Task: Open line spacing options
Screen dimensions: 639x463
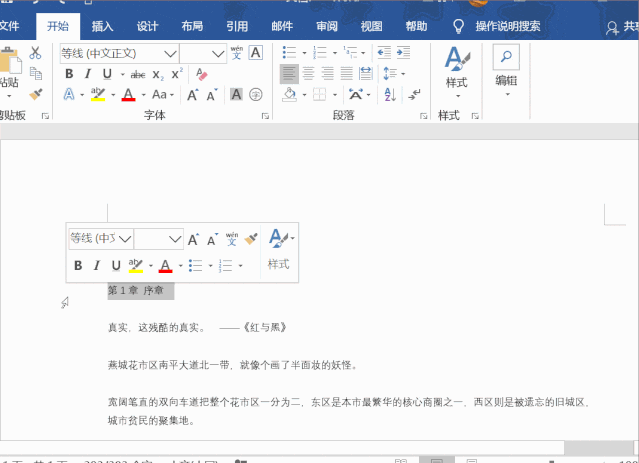Action: [390, 74]
